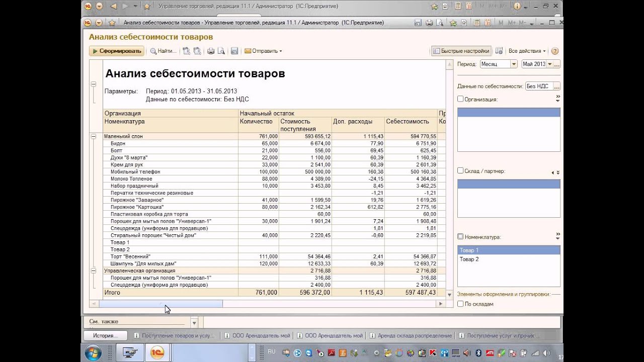Print the report using the toolbar printer icon
644x362 pixels.
pyautogui.click(x=211, y=51)
